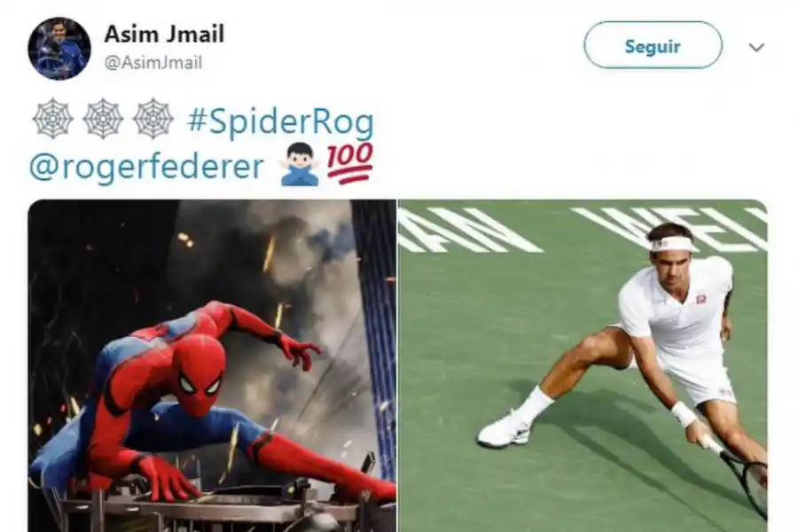Click the @rogerfederer mention link
The width and height of the screenshot is (798, 532).
(x=146, y=166)
